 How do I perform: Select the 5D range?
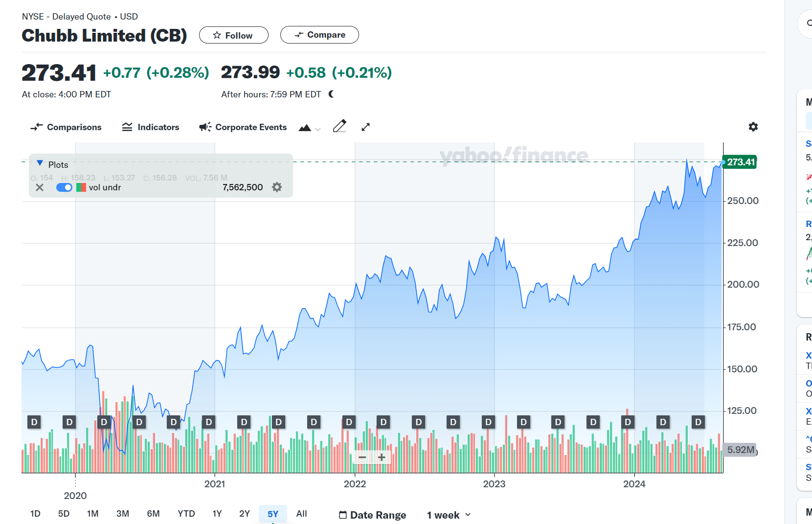pos(64,514)
